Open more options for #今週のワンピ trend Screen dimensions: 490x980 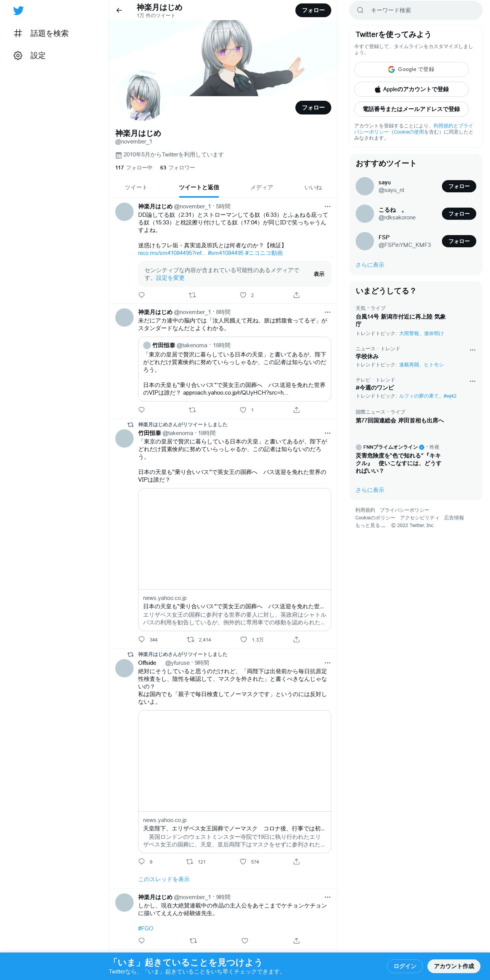tap(472, 381)
